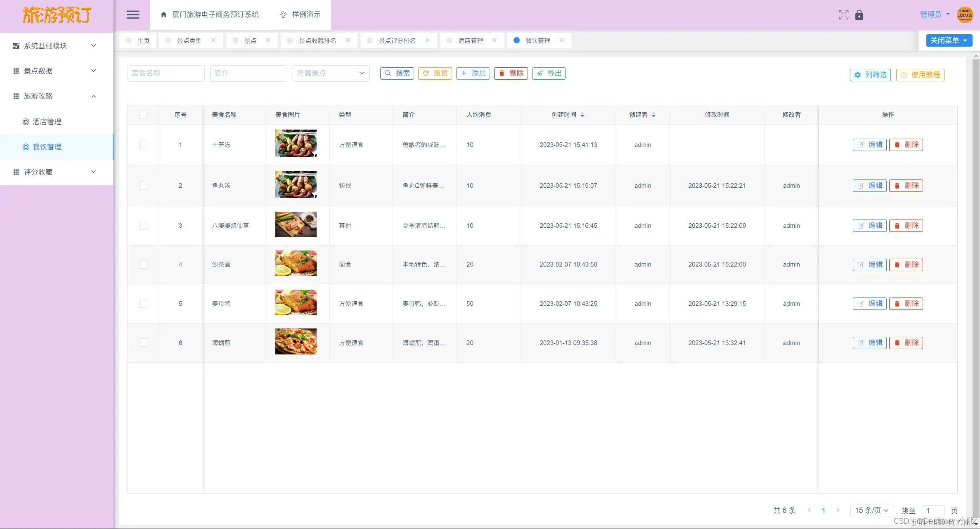Open the 15 条/页 page size dropdown
Viewport: 980px width, 529px height.
pos(871,510)
